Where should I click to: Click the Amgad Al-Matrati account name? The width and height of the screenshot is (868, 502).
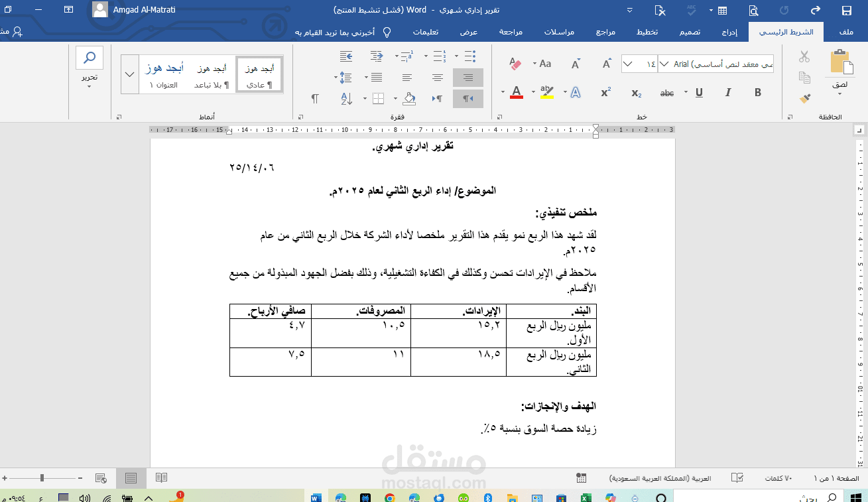(143, 10)
